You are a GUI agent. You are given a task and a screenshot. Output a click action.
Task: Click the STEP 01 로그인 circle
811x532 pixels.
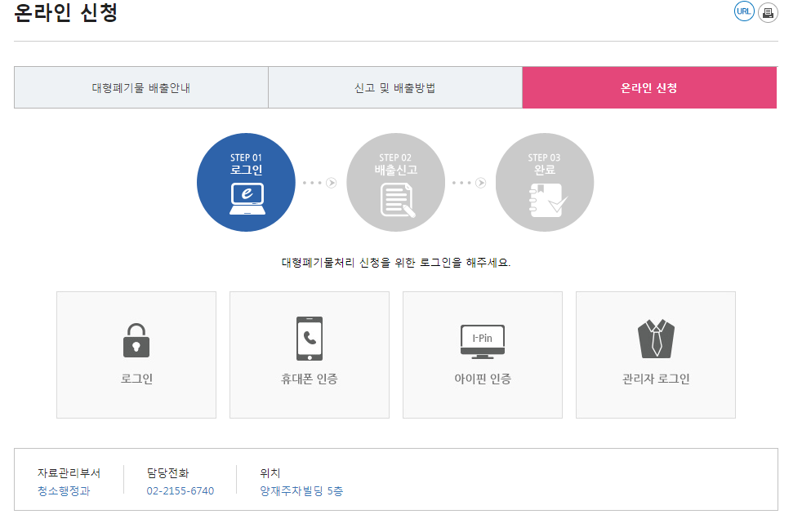[x=246, y=182]
